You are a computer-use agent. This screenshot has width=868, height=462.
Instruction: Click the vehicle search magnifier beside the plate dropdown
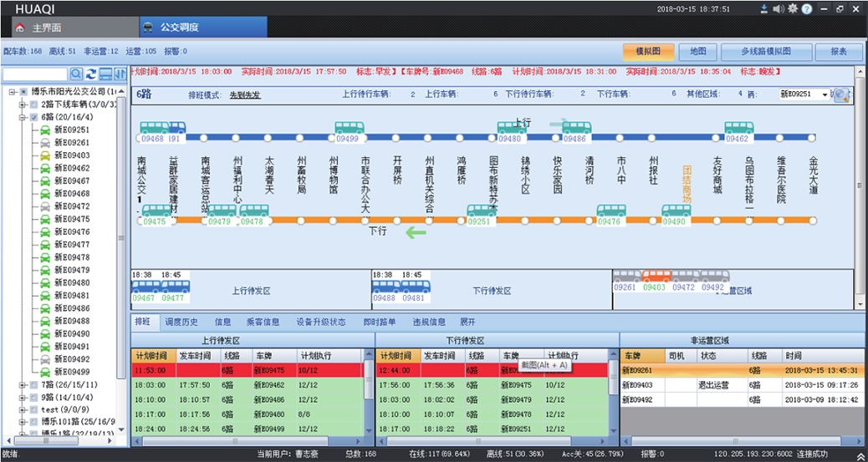coord(841,95)
